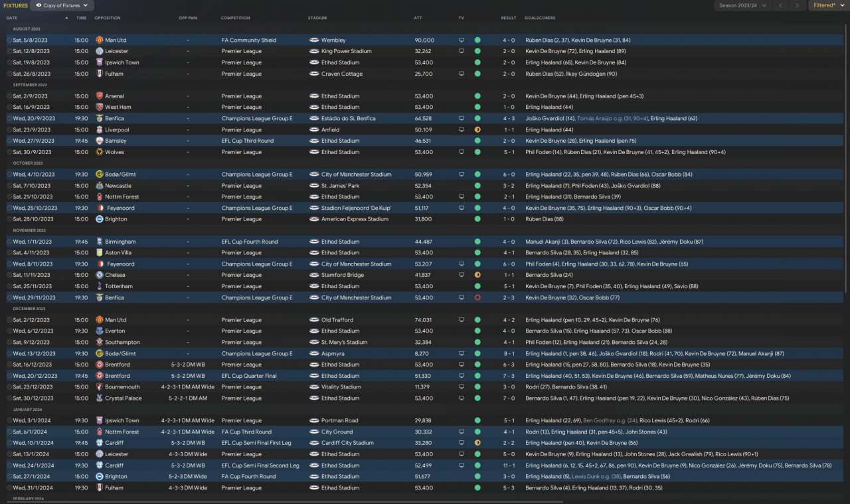
Task: Click the Aston Villa club badge
Action: (x=99, y=253)
